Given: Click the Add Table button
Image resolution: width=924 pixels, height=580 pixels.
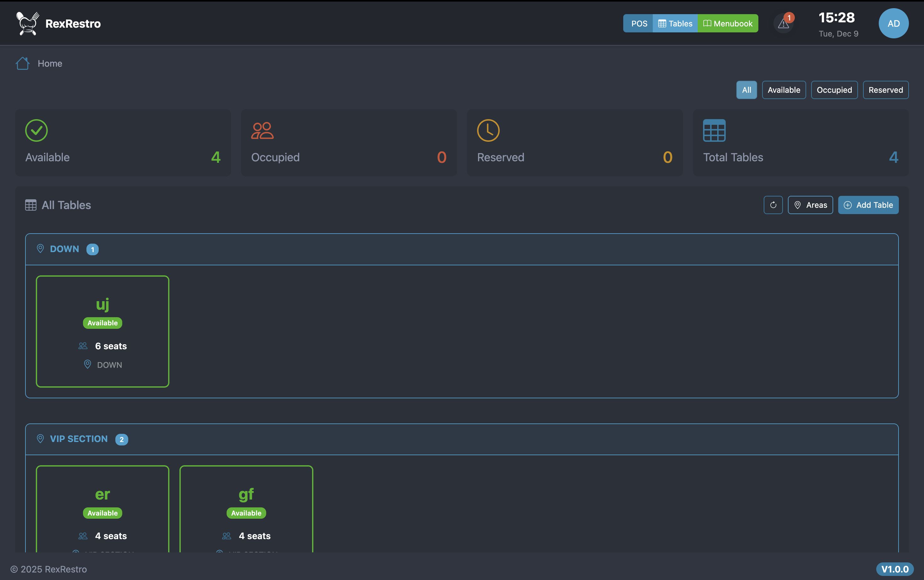Looking at the screenshot, I should pos(868,205).
